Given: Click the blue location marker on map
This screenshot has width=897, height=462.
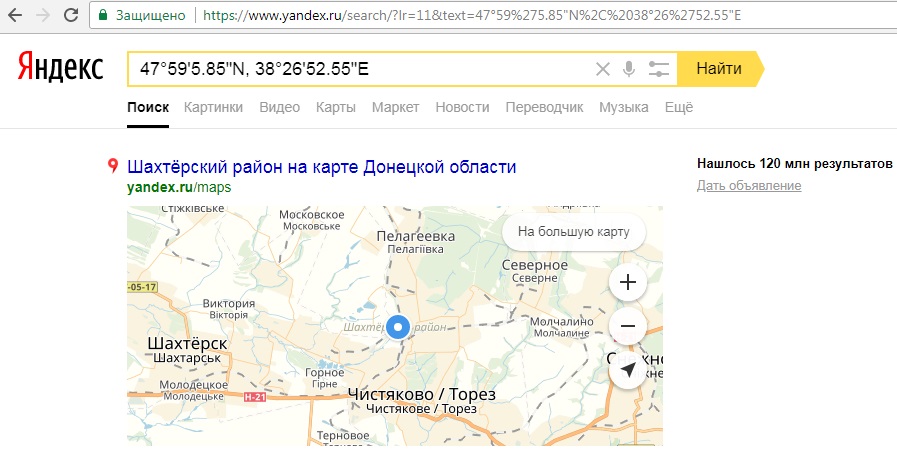Looking at the screenshot, I should 399,327.
